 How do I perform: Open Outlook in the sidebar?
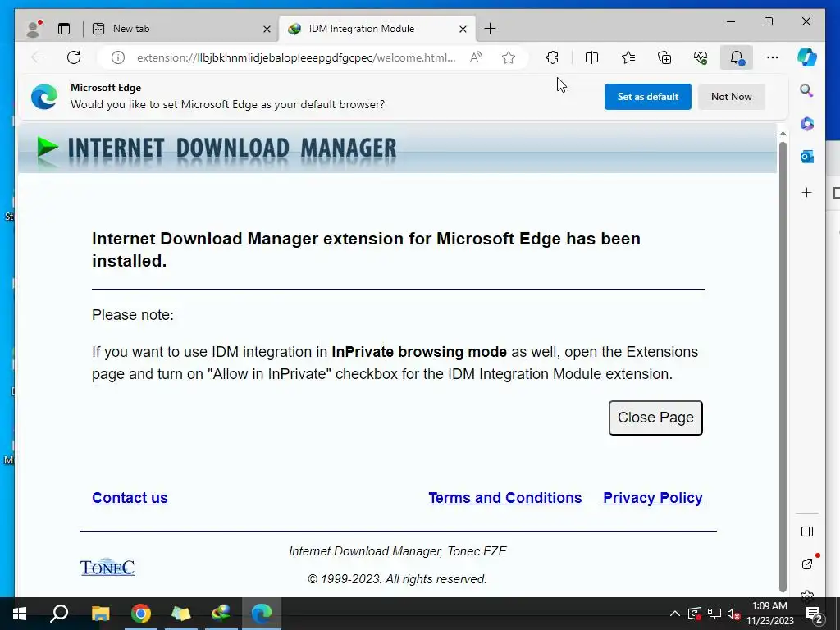(807, 157)
